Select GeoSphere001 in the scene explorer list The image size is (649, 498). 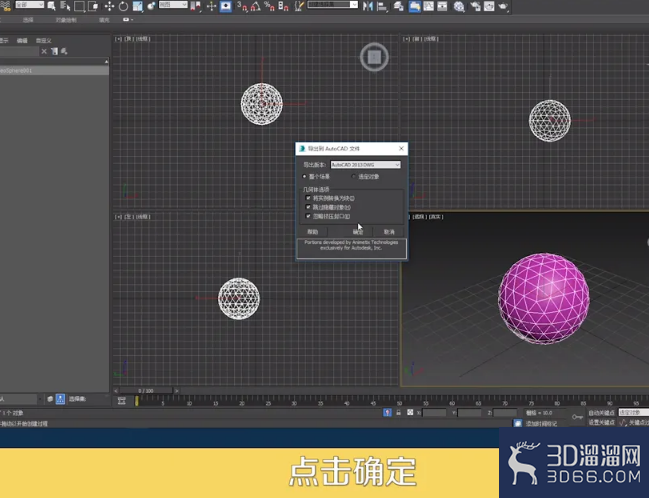click(54, 71)
